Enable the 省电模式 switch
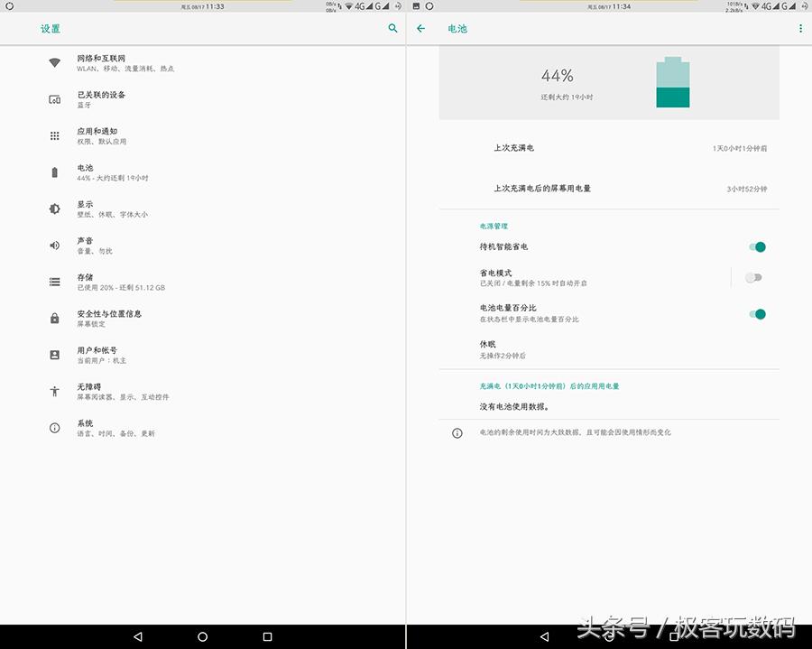This screenshot has width=812, height=649. (753, 278)
